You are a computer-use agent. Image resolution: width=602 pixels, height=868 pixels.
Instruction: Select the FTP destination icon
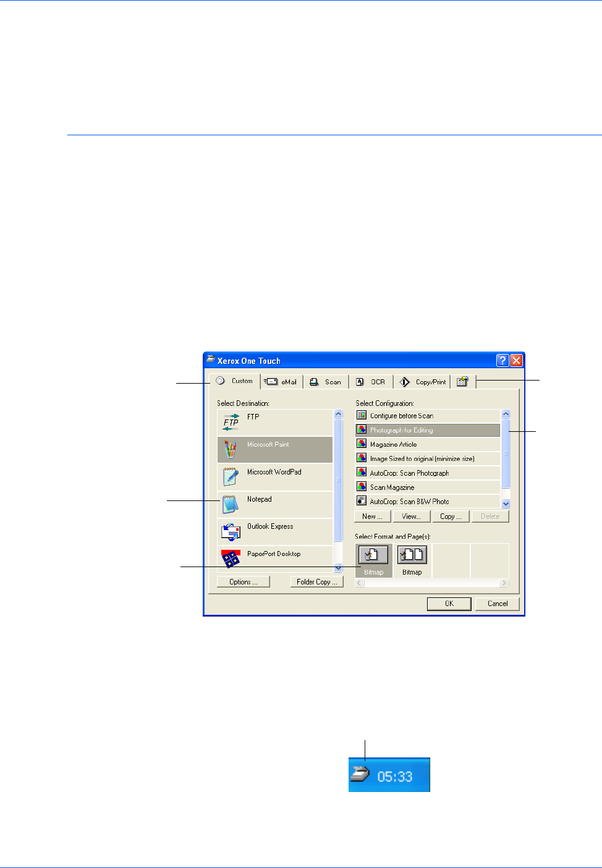pos(231,423)
